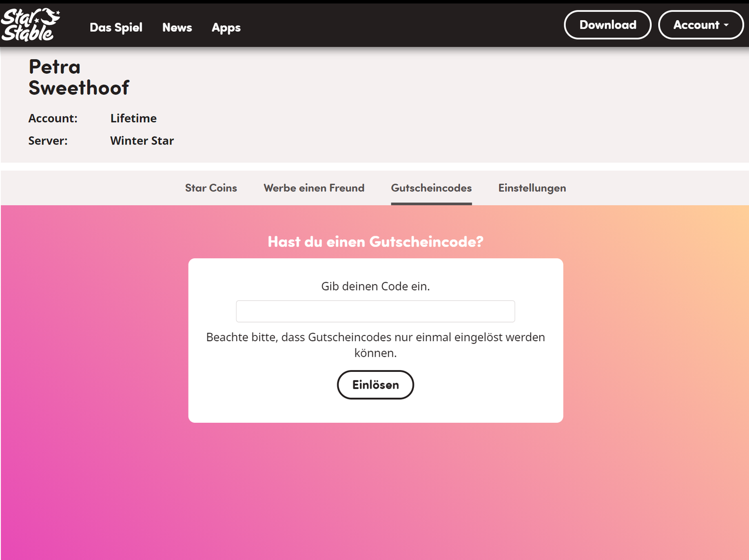Open the Apps section

(226, 27)
